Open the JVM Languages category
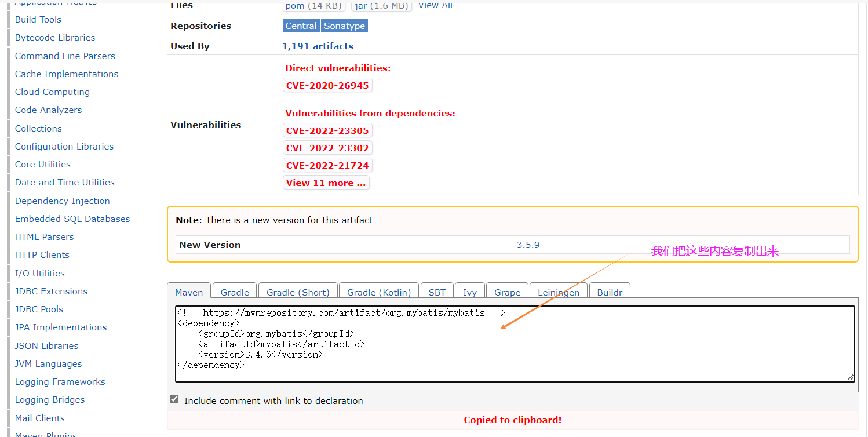Screen dimensions: 868x437 [x=49, y=363]
